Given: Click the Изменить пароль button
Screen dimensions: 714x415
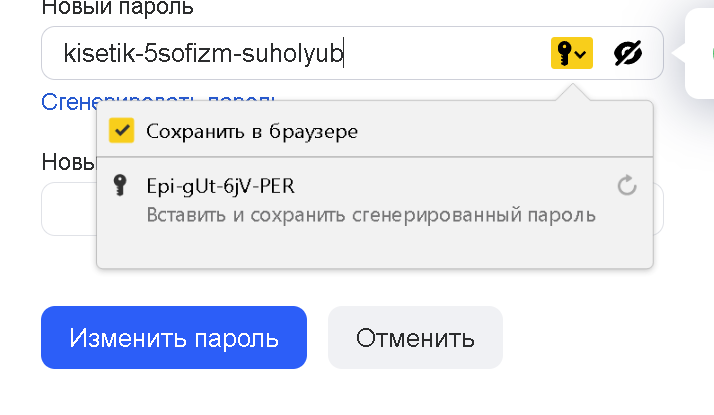Looking at the screenshot, I should click(174, 338).
